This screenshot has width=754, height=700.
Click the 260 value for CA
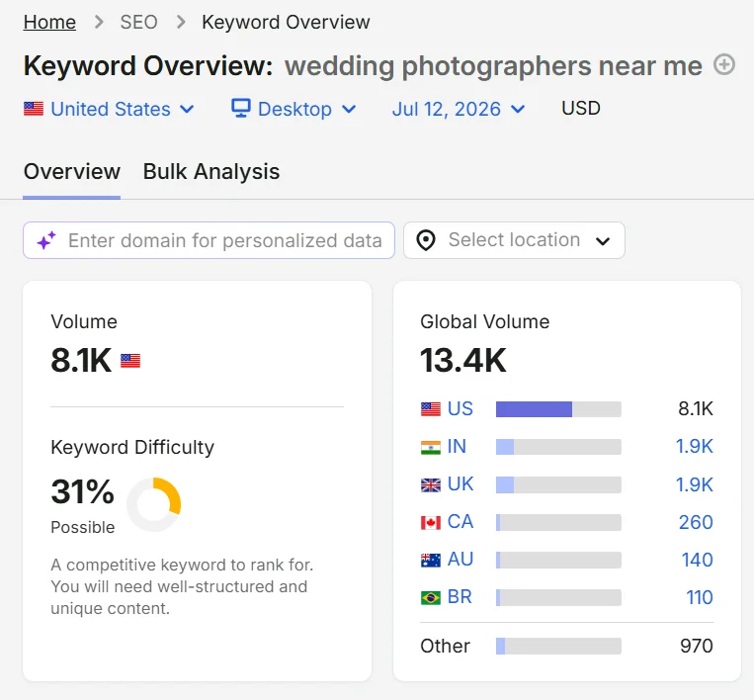pyautogui.click(x=696, y=522)
